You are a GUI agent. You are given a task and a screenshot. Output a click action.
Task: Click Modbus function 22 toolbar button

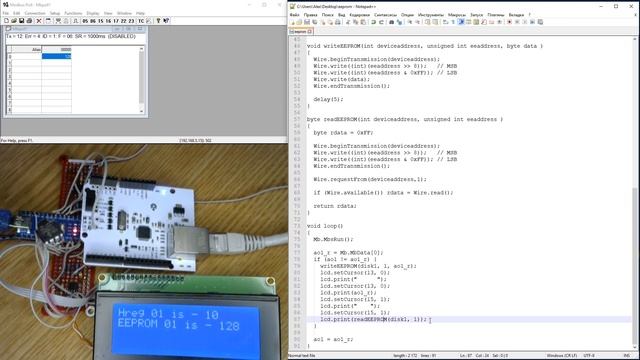pos(124,21)
